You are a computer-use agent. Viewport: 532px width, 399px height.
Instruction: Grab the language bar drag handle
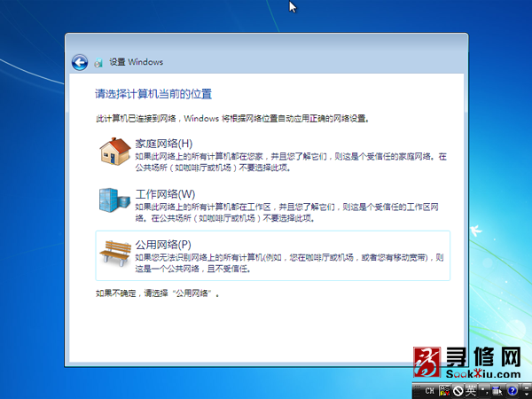point(418,391)
